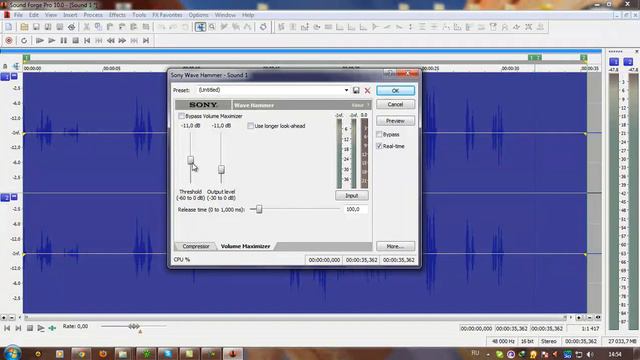Click the Release time slider handle

259,209
